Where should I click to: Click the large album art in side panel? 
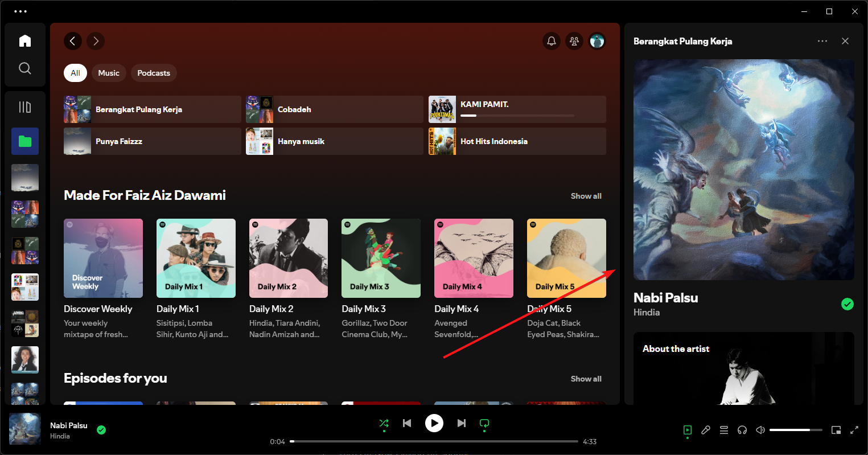pos(744,170)
